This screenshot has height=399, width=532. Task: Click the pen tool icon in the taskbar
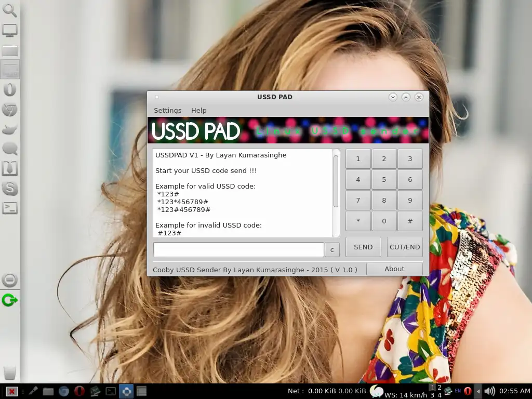(x=33, y=392)
